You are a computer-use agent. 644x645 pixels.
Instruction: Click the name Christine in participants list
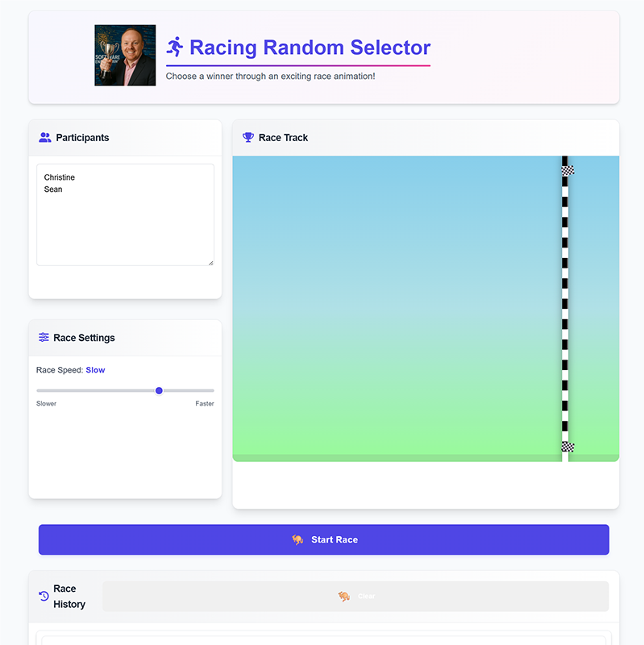[x=59, y=177]
